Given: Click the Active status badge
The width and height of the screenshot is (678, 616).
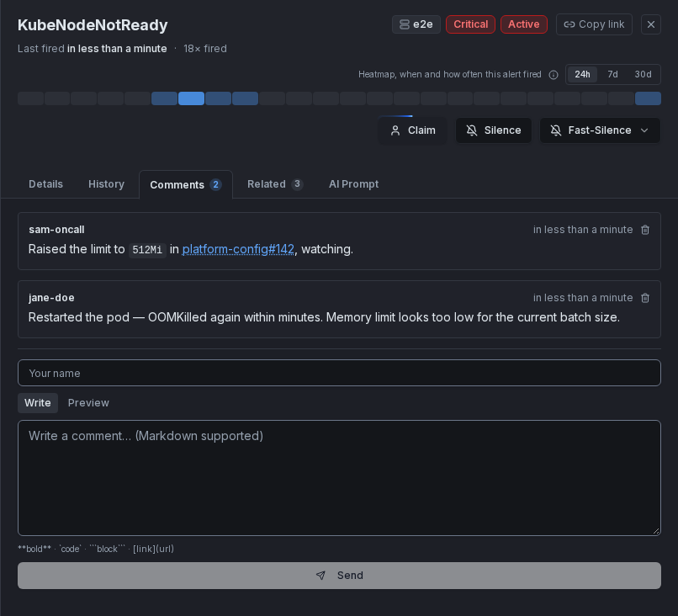Looking at the screenshot, I should tap(523, 24).
